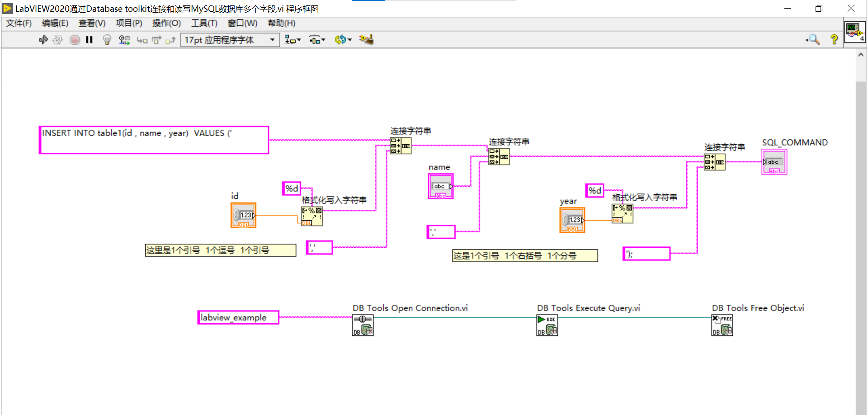
Task: Run the VI with the Run arrow
Action: click(43, 40)
